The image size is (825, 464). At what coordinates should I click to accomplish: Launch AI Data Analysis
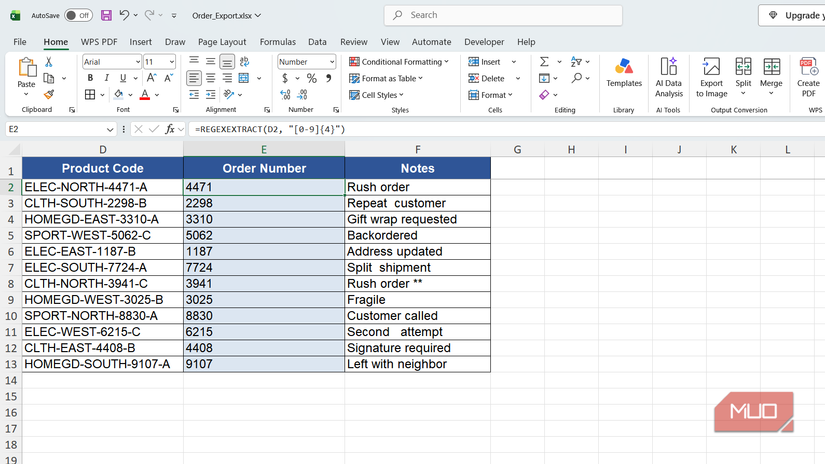coord(669,77)
